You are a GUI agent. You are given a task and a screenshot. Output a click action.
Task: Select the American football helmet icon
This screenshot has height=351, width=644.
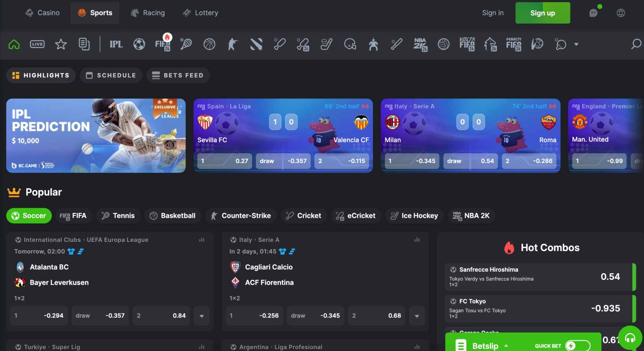coord(350,44)
